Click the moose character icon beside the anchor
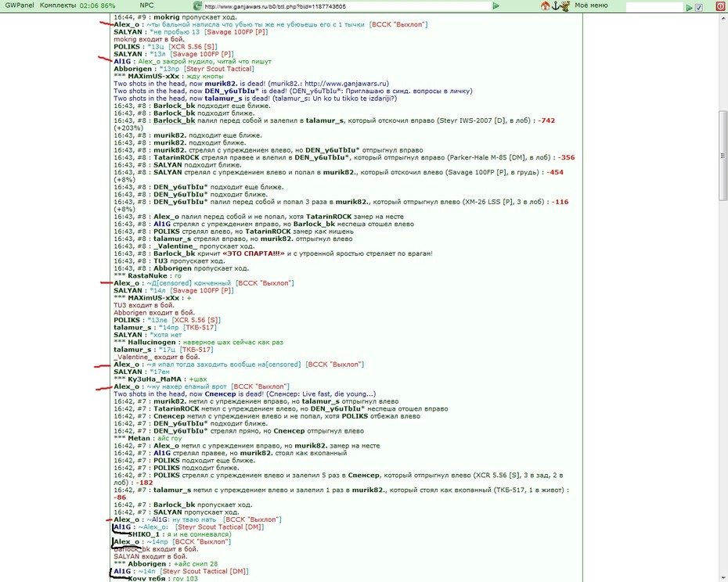This screenshot has height=582, width=728. [564, 6]
